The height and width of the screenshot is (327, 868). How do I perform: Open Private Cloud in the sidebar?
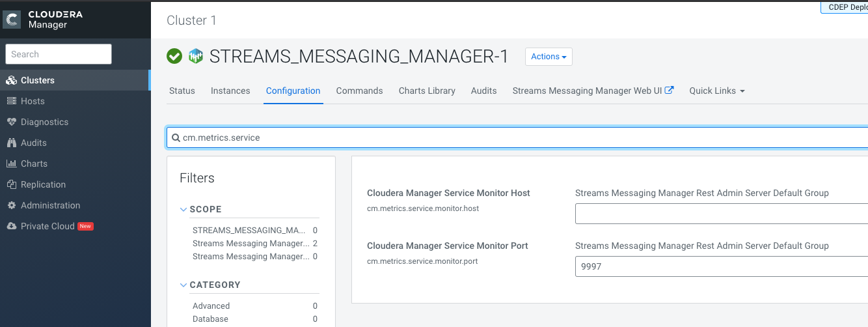pyautogui.click(x=75, y=226)
